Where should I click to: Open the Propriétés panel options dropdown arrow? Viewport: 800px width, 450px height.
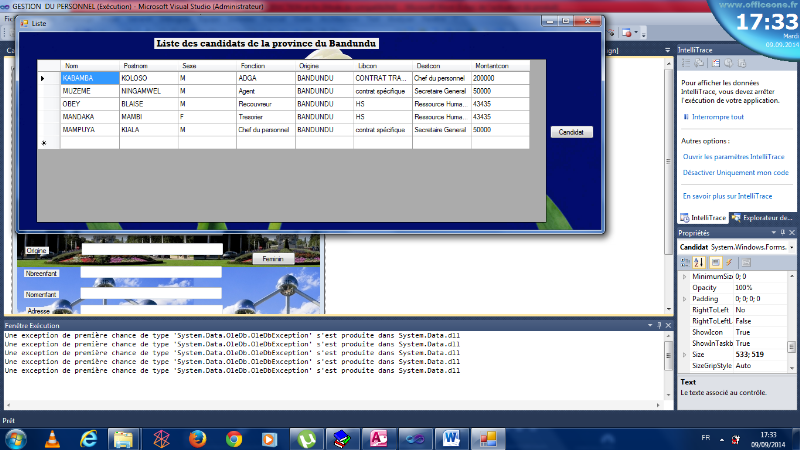[x=773, y=233]
